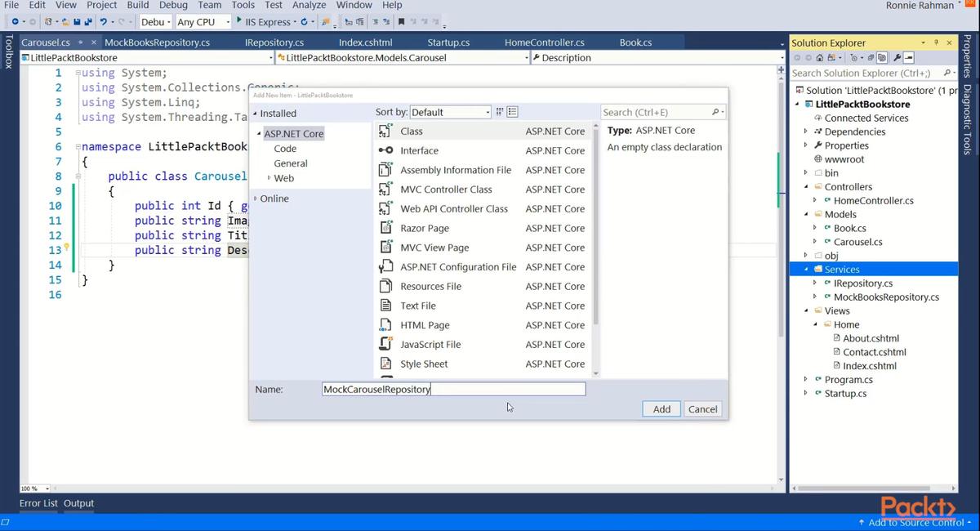Switch dialog to small icons view
980x531 pixels.
500,112
